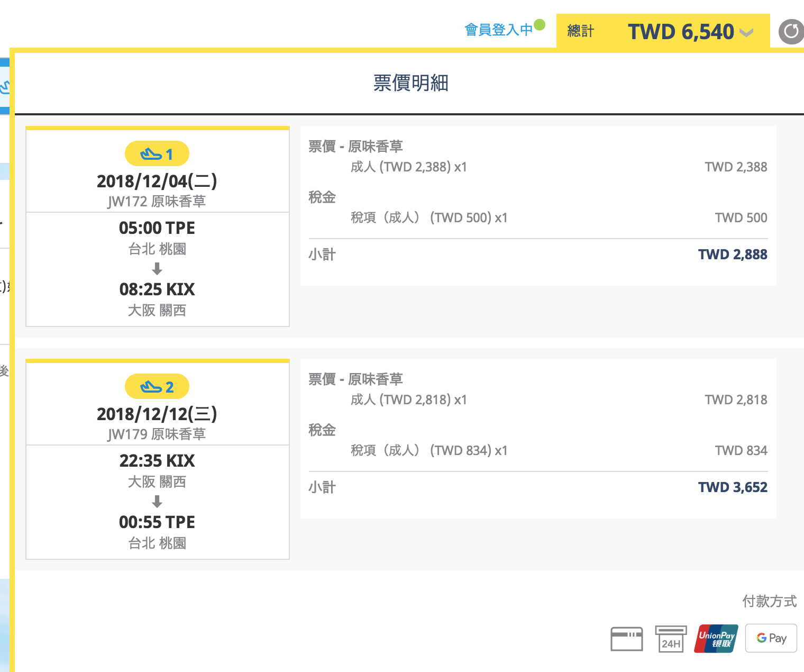Select the 24H store payment icon
The height and width of the screenshot is (672, 804).
coord(671,639)
